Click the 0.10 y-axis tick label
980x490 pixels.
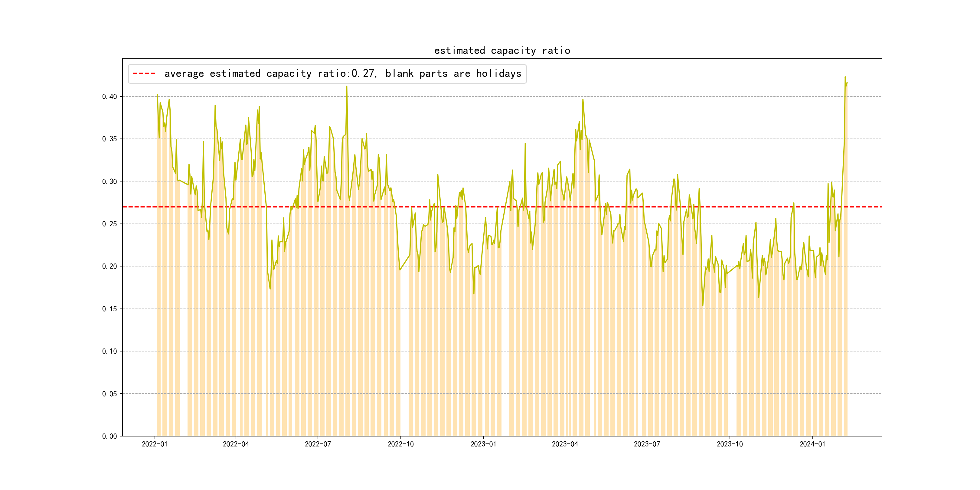[109, 351]
